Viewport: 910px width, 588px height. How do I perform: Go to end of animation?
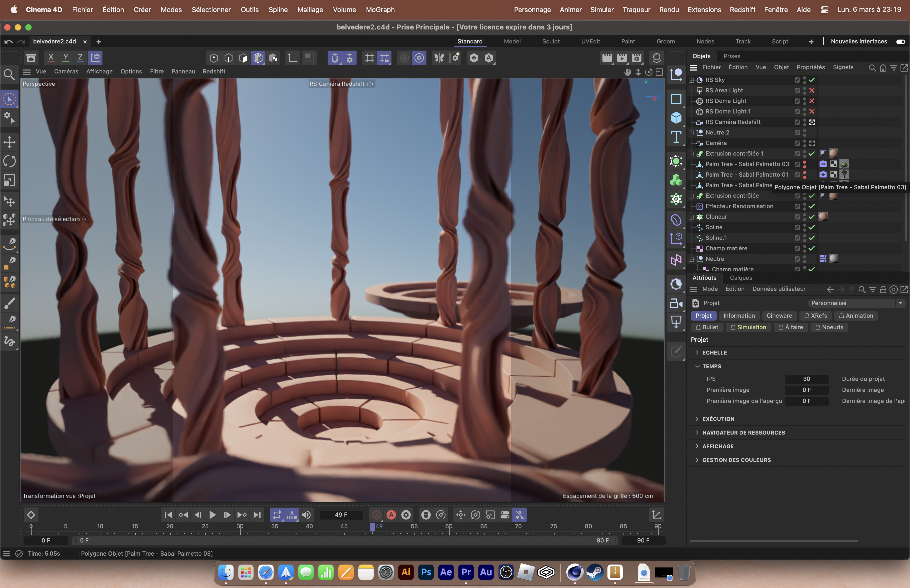point(257,515)
